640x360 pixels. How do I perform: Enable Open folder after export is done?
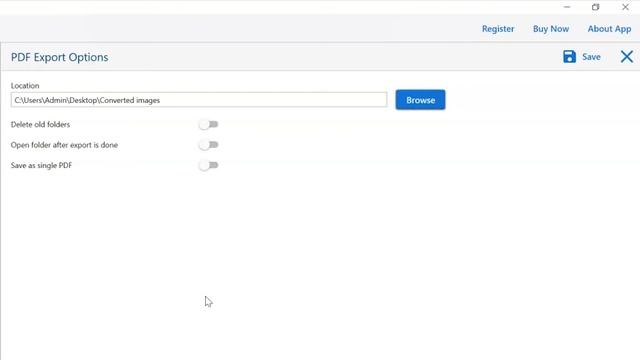point(209,144)
